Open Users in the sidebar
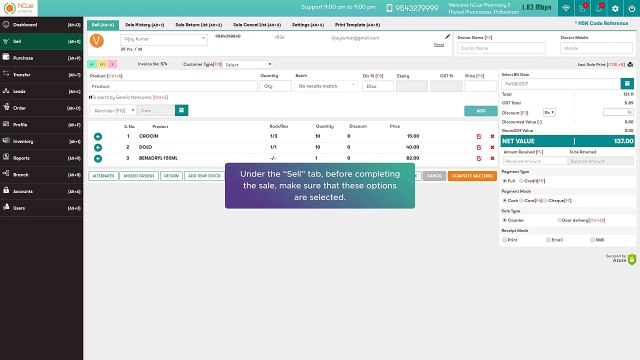The width and height of the screenshot is (640, 360). [x=41, y=208]
